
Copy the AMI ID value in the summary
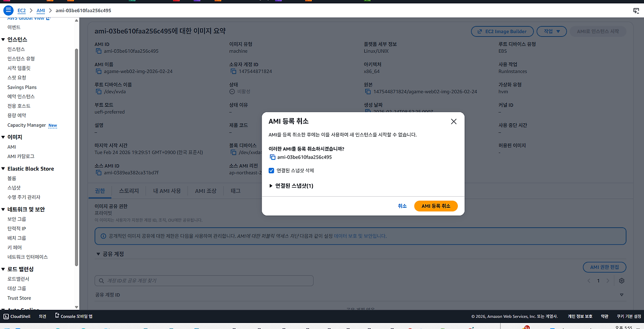tap(98, 51)
